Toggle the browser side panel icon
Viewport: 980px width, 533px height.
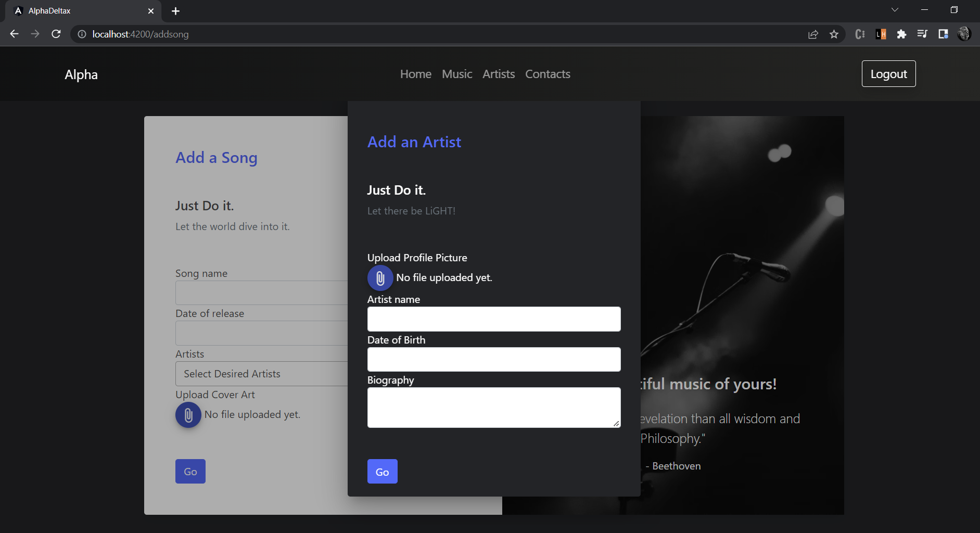(x=943, y=34)
